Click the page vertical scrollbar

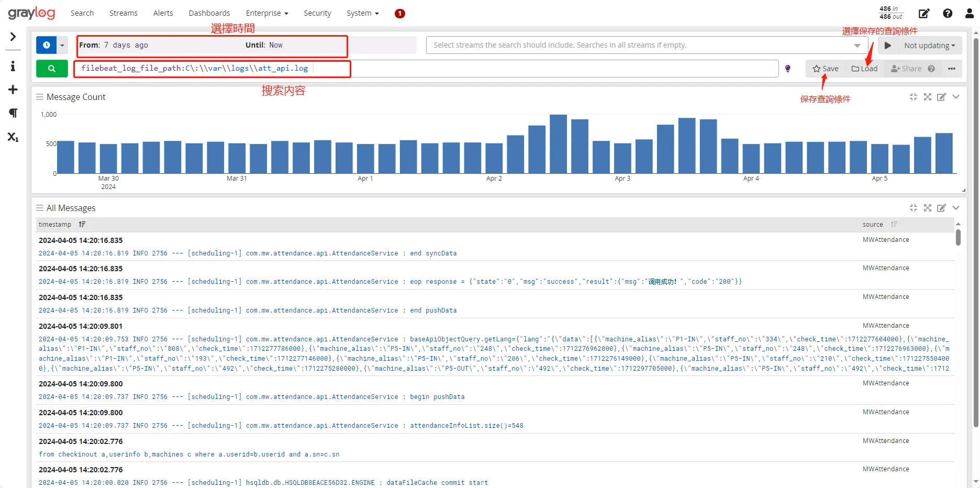coord(976,233)
